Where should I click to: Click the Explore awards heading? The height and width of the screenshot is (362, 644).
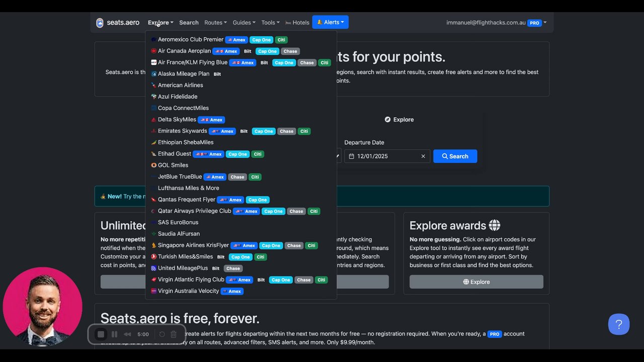tap(455, 225)
